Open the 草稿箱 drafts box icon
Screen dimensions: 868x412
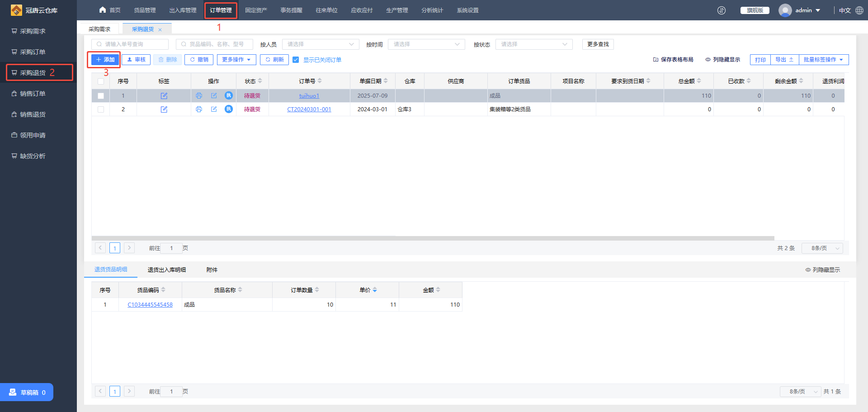pos(13,392)
